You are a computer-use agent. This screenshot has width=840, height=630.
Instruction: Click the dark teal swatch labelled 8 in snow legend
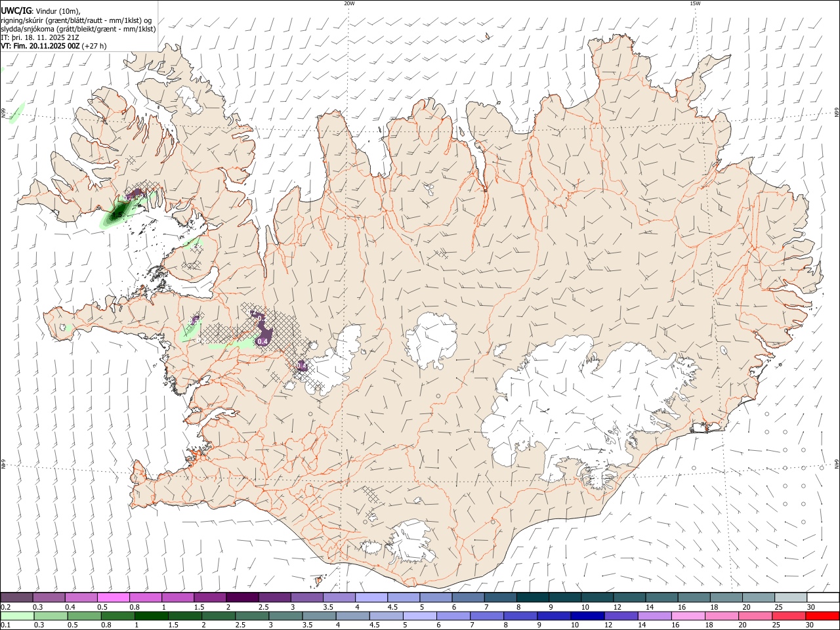pos(533,597)
